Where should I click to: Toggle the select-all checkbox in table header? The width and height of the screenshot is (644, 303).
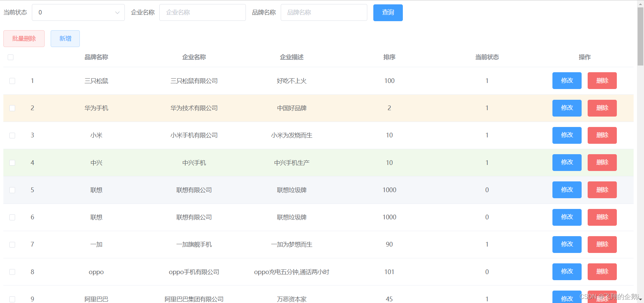(11, 57)
